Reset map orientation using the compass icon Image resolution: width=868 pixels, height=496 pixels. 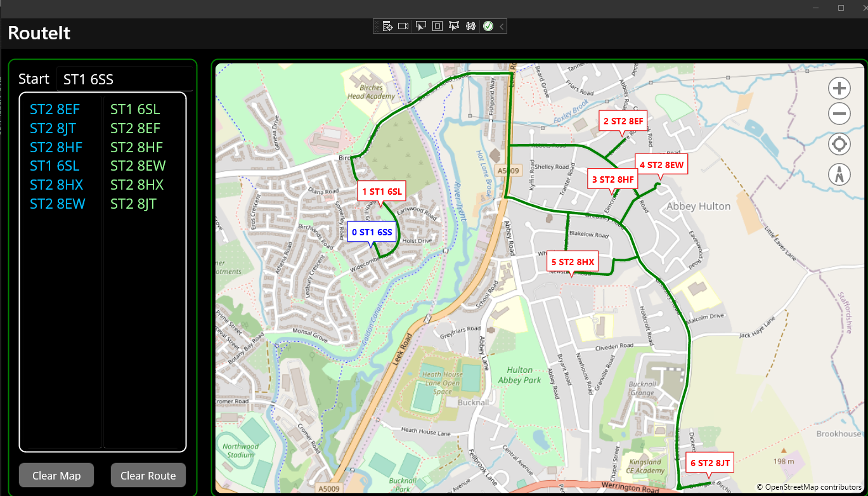[839, 174]
